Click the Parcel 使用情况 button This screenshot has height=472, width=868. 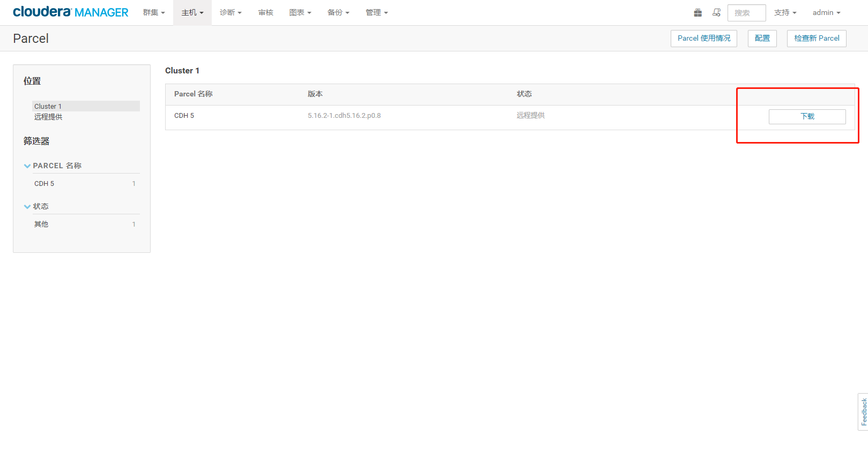pos(704,39)
